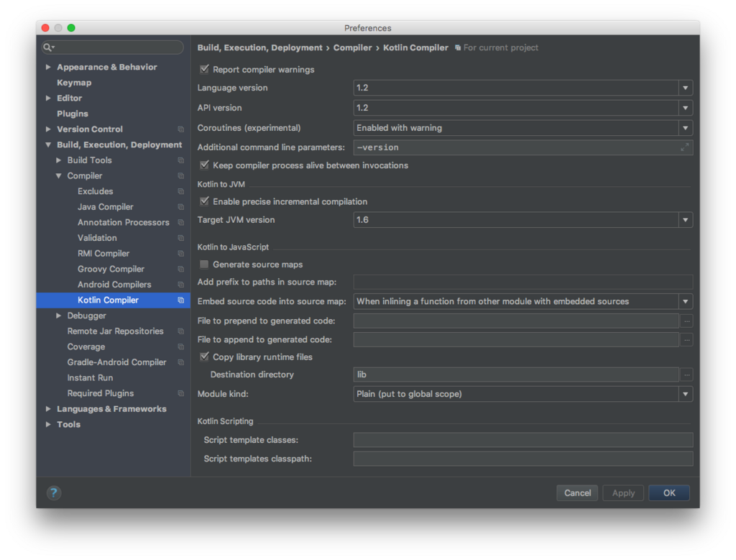Click project-level icon beside Java Compiler
Screen dimensions: 736x560
(180, 206)
